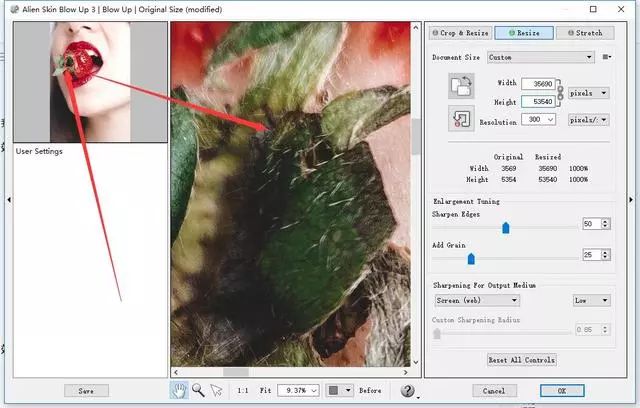The image size is (640, 408).
Task: Click the OK button
Action: 562,391
